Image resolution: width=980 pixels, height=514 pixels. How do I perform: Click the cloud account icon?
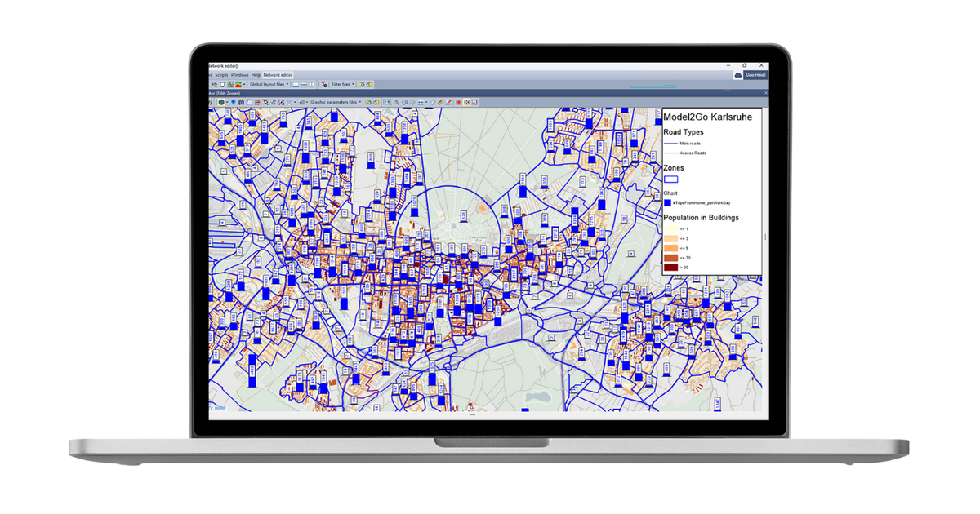(x=738, y=75)
